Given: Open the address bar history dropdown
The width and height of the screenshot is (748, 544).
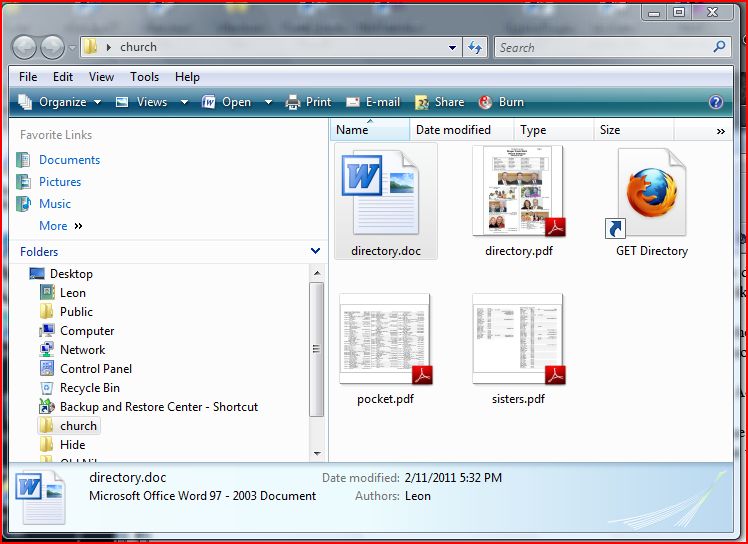Looking at the screenshot, I should [452, 48].
